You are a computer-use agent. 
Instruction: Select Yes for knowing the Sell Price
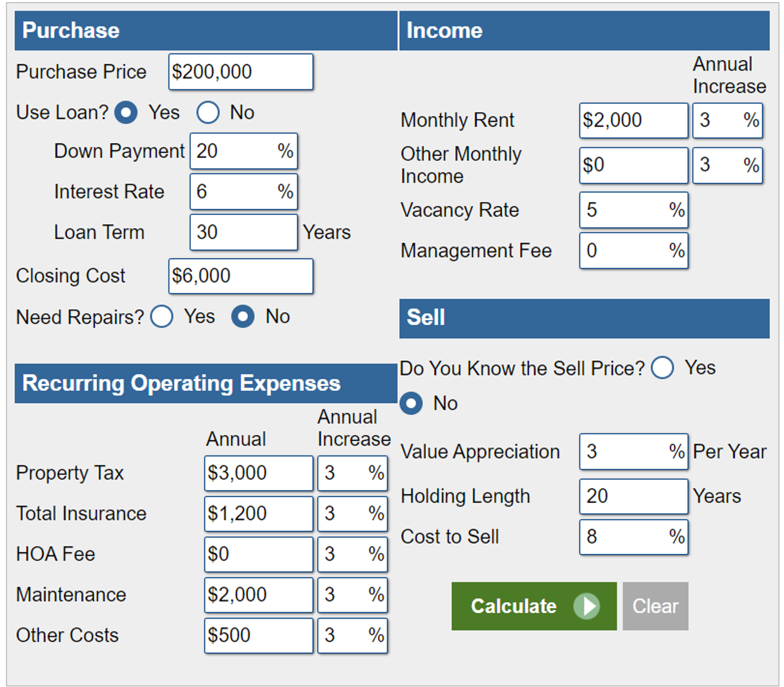point(663,368)
